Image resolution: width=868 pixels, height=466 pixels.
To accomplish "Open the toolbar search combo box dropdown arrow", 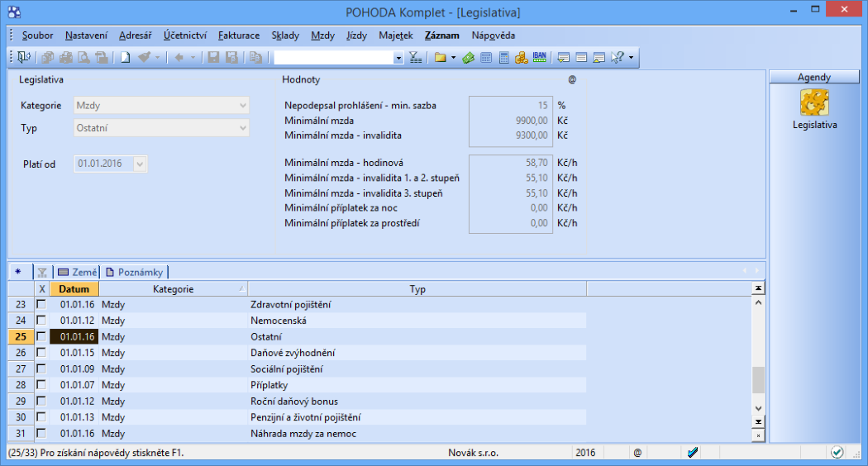I will 398,58.
